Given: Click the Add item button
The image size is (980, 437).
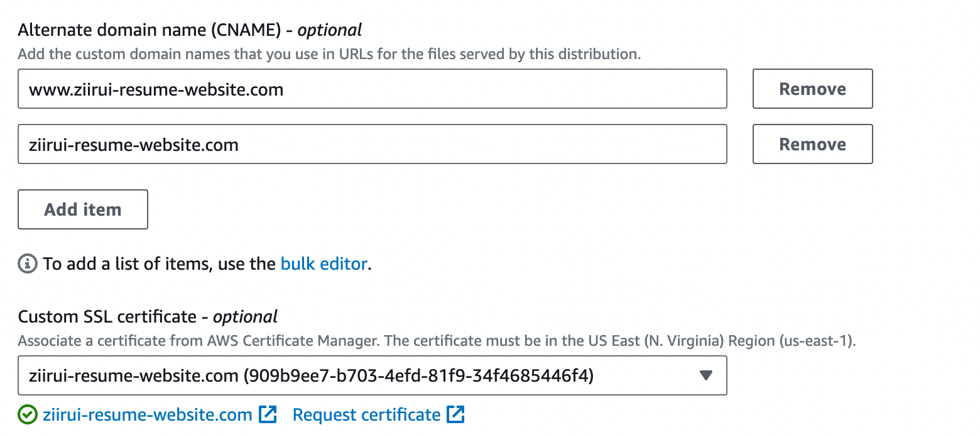Looking at the screenshot, I should click(x=82, y=209).
